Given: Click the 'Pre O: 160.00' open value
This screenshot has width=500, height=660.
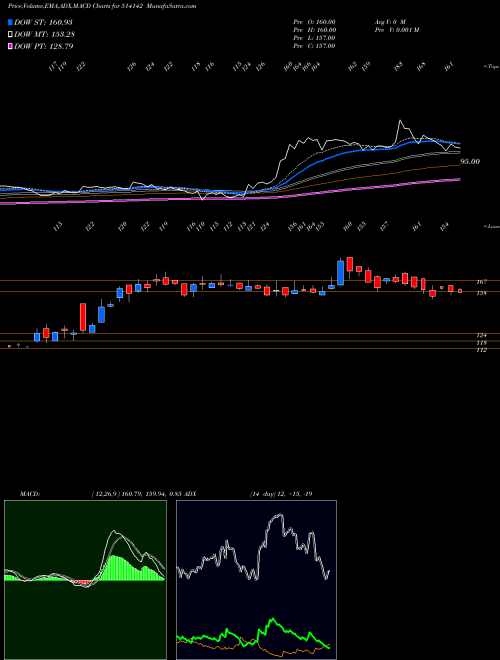Looking at the screenshot, I should pyautogui.click(x=314, y=22).
